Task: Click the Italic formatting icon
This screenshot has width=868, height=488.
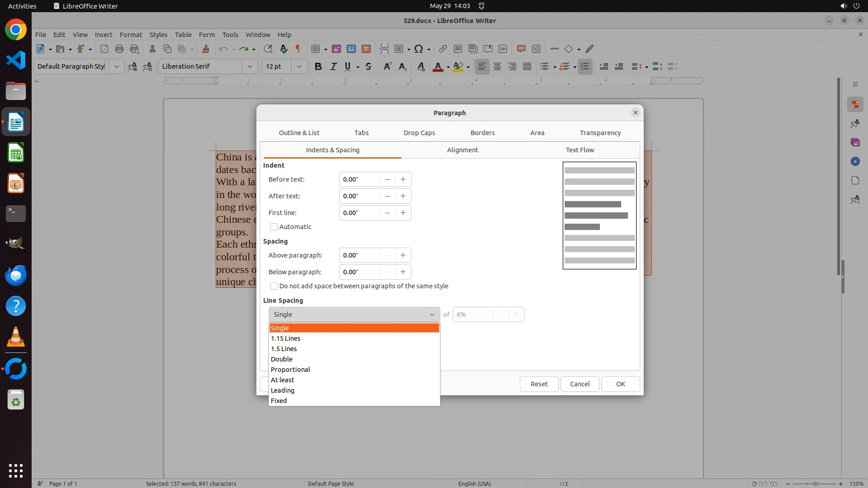Action: (333, 67)
